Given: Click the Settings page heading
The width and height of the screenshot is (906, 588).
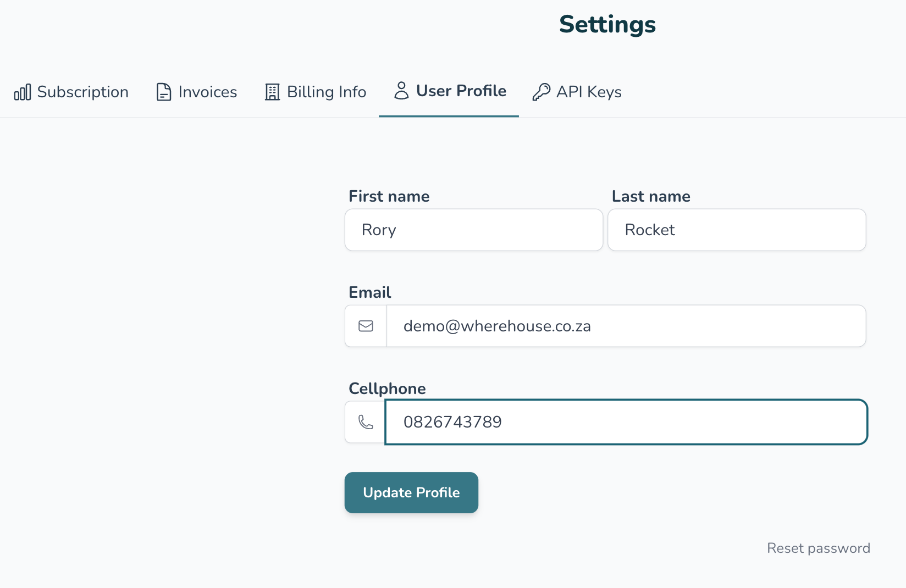Looking at the screenshot, I should point(607,25).
